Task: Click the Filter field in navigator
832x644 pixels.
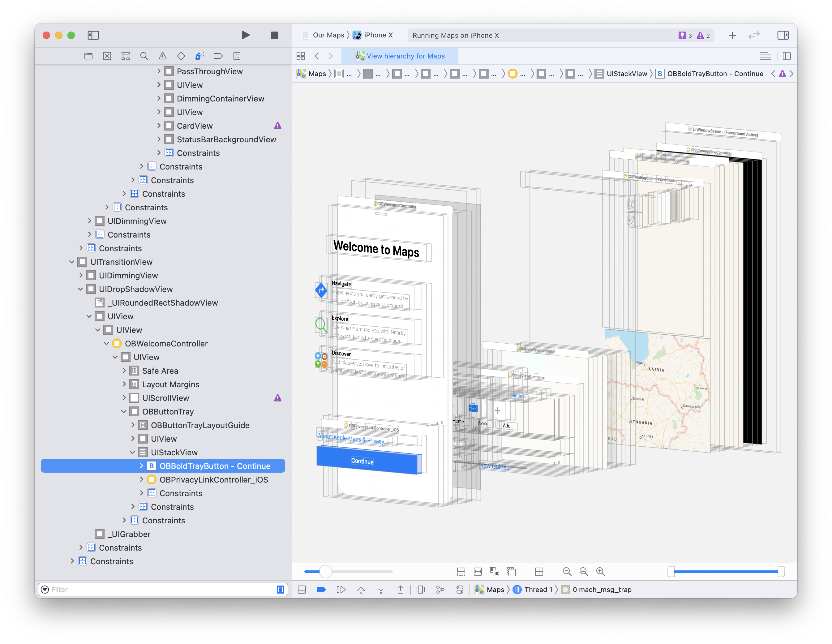Action: point(163,590)
